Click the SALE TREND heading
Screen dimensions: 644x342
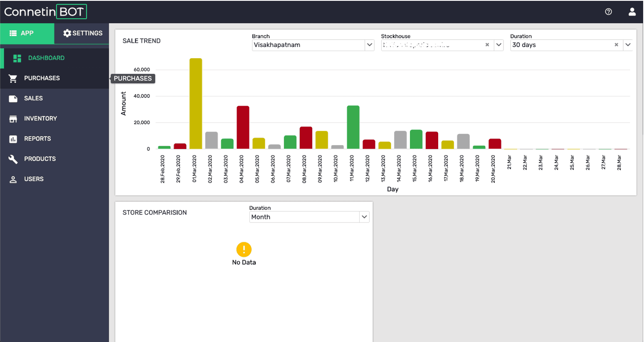pos(141,41)
